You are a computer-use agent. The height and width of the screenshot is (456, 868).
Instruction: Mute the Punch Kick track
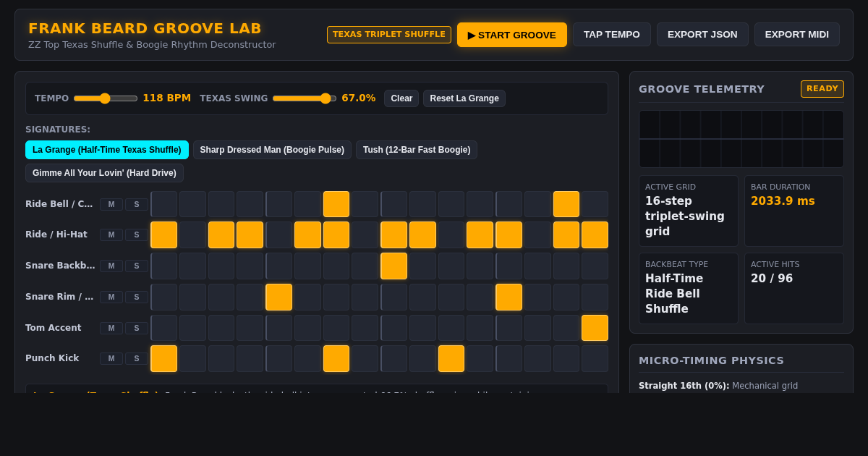coord(111,359)
